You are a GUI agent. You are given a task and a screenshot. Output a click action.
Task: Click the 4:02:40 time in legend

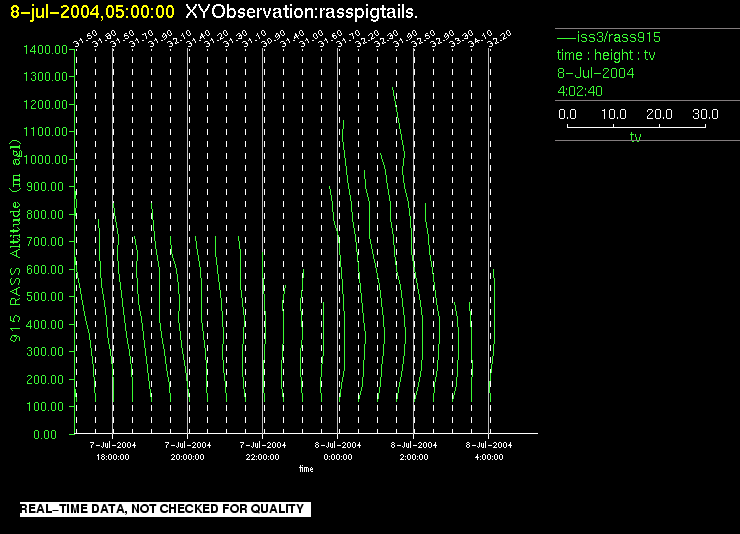click(x=579, y=91)
